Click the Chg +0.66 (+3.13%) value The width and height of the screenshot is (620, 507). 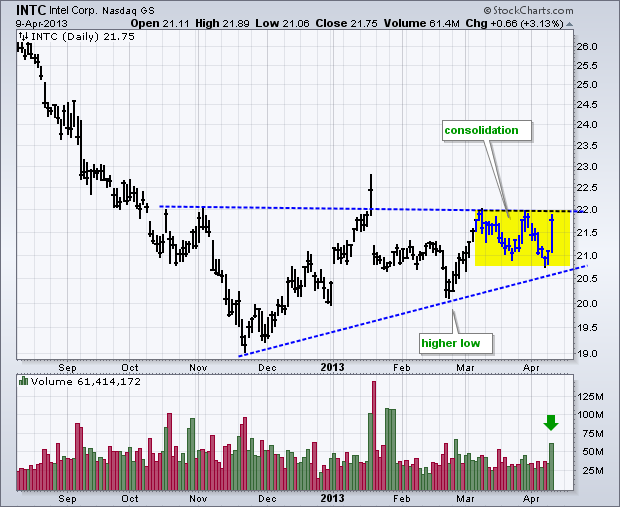tap(514, 23)
